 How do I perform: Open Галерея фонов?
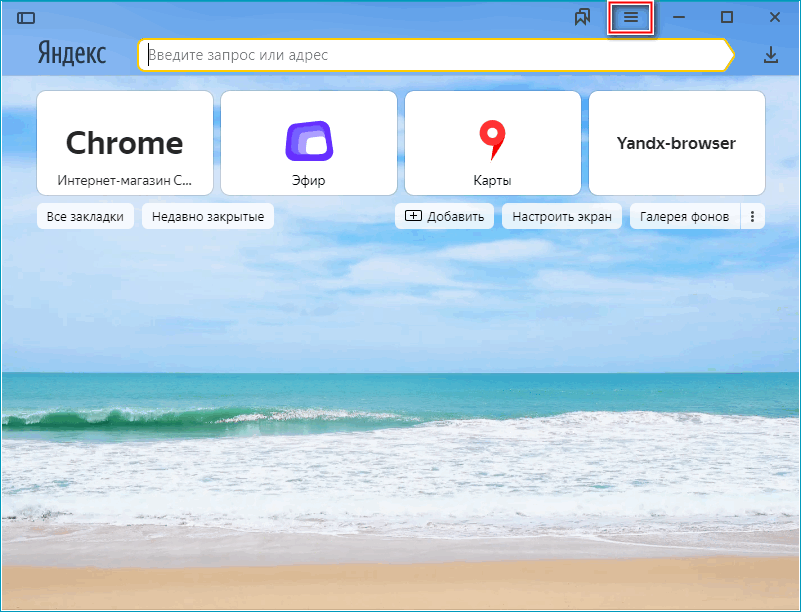pyautogui.click(x=685, y=217)
